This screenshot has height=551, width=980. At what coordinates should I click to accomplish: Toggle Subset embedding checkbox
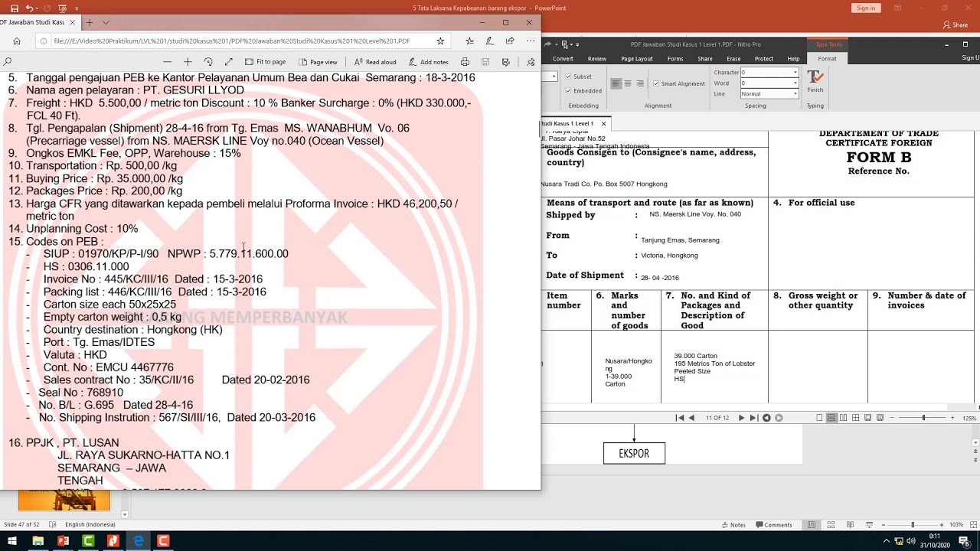568,77
